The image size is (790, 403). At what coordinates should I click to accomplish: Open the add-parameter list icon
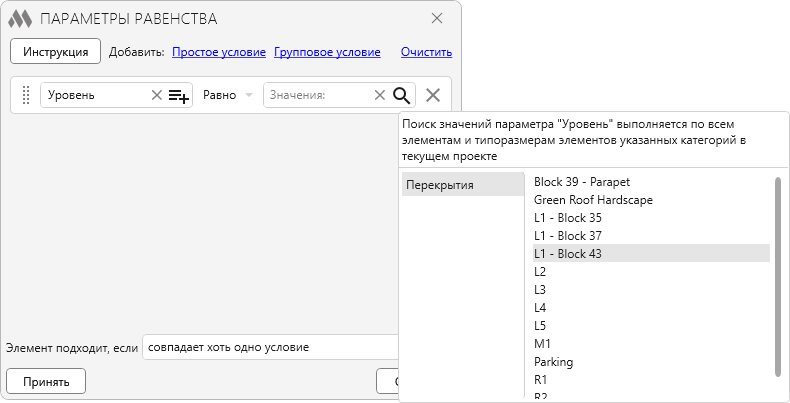179,95
